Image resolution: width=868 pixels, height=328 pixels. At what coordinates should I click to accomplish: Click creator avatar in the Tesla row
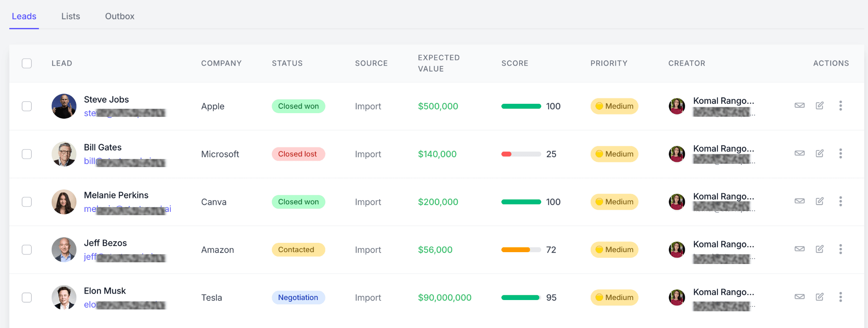(677, 298)
